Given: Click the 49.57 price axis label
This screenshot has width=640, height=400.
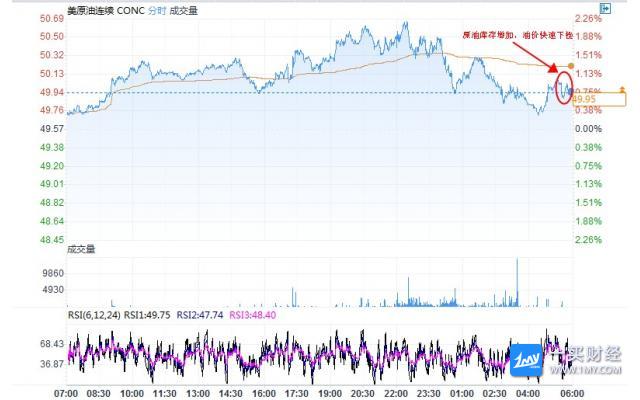Looking at the screenshot, I should [x=52, y=129].
